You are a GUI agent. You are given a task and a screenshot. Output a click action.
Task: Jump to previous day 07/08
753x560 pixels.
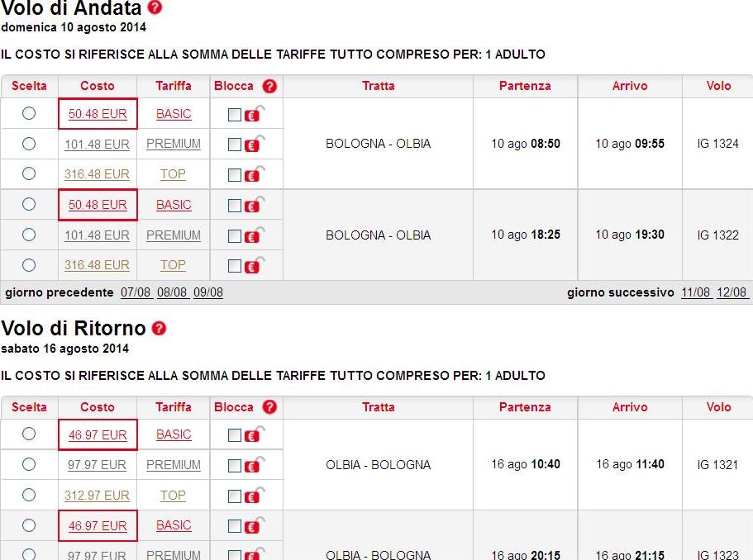click(136, 292)
